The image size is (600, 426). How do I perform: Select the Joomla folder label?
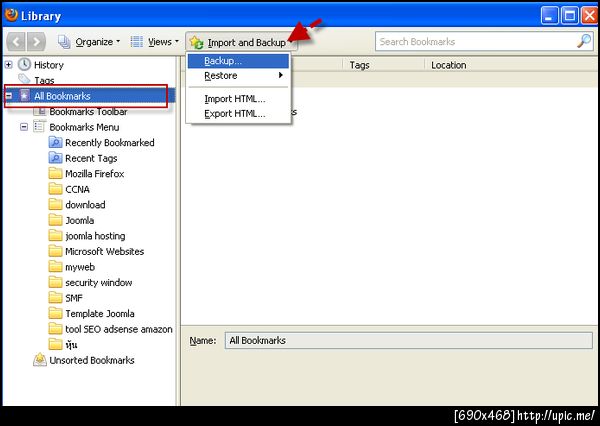[80, 220]
